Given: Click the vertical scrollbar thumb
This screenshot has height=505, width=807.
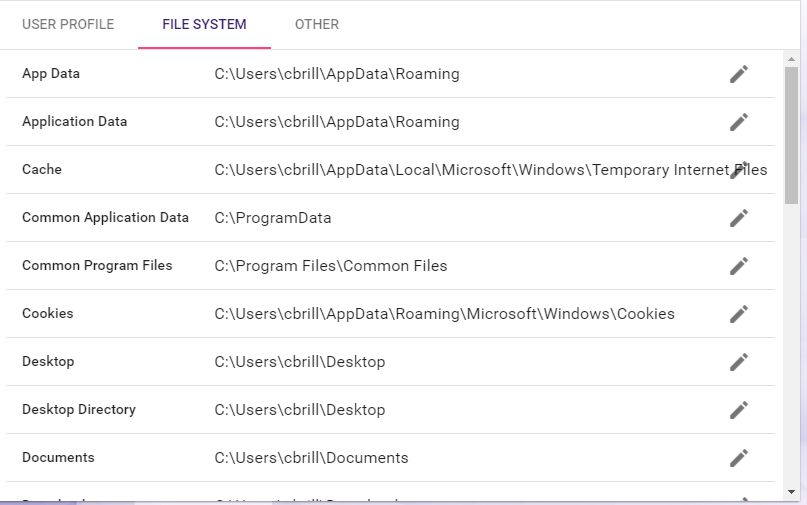Looking at the screenshot, I should pyautogui.click(x=791, y=135).
